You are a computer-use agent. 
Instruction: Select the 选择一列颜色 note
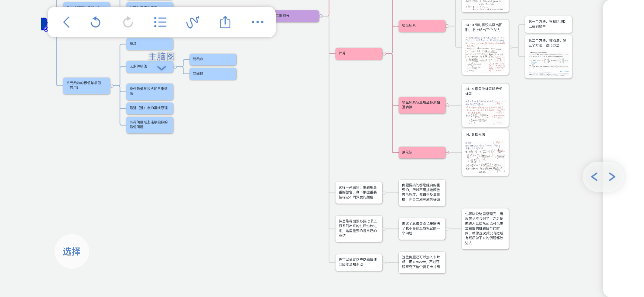coord(359,192)
